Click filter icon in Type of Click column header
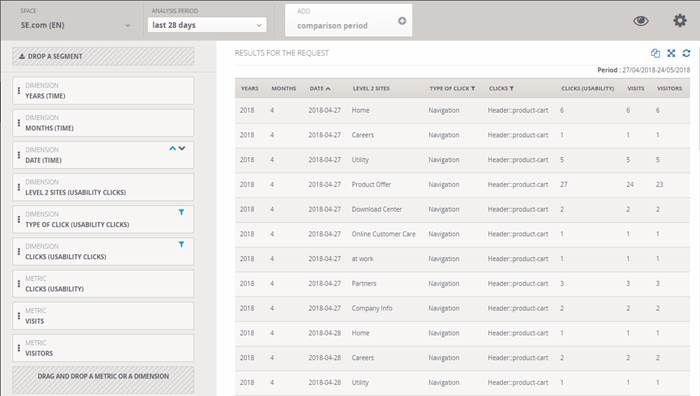Viewport: 700px width, 396px height. pos(473,88)
